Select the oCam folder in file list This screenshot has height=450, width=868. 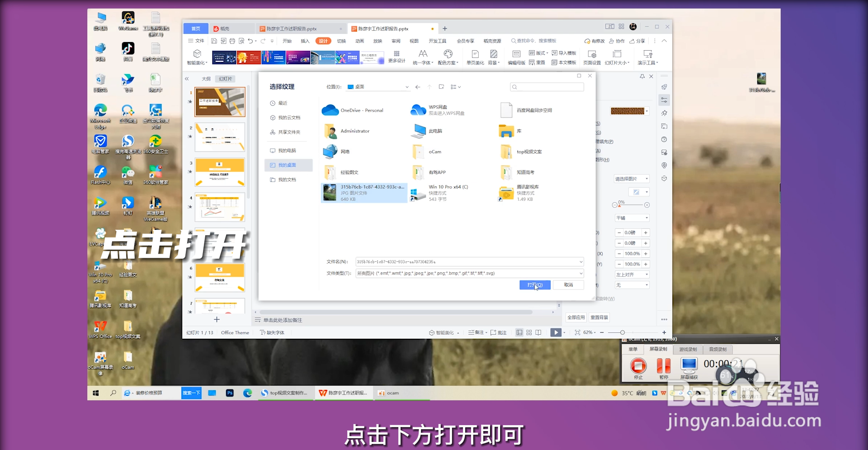[x=426, y=152]
